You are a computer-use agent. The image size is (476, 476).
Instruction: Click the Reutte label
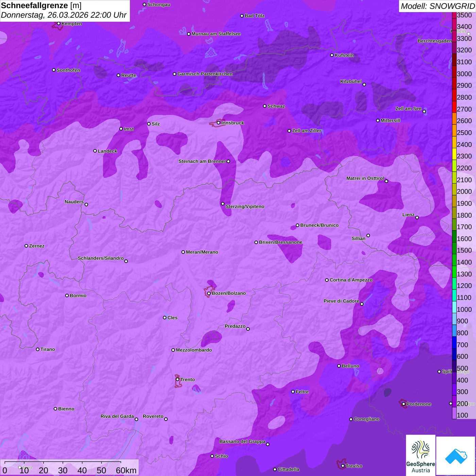129,75
